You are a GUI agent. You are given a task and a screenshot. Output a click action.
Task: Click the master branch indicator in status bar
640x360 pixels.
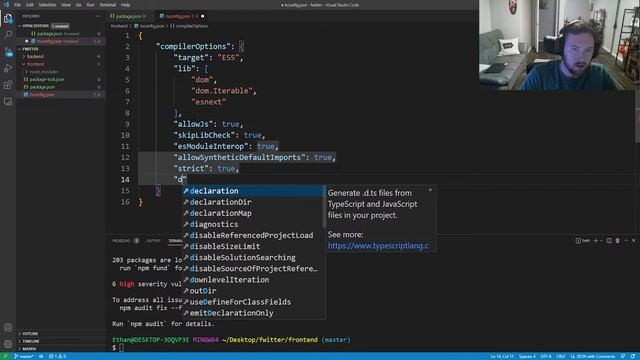[24, 356]
